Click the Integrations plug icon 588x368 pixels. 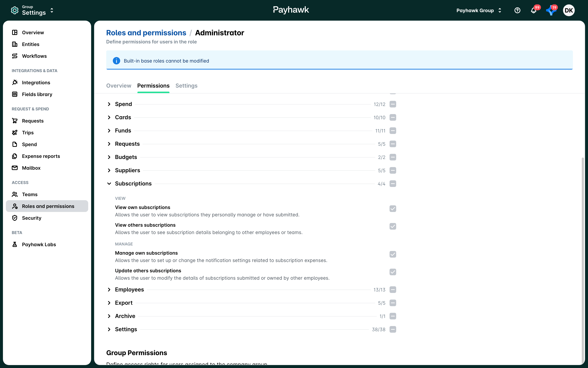click(x=15, y=82)
